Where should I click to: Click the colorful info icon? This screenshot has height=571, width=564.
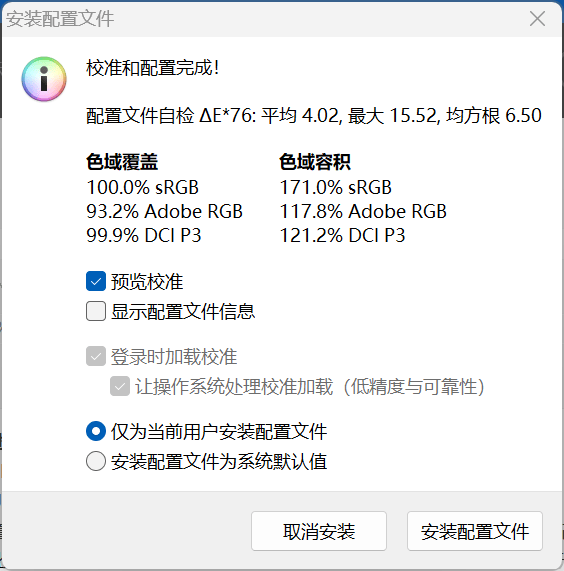pyautogui.click(x=44, y=79)
